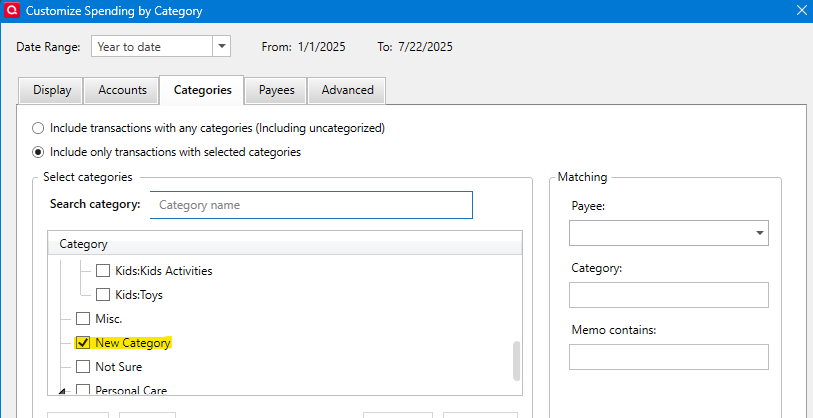813x418 pixels.
Task: Select the Payees tab
Action: click(x=277, y=90)
